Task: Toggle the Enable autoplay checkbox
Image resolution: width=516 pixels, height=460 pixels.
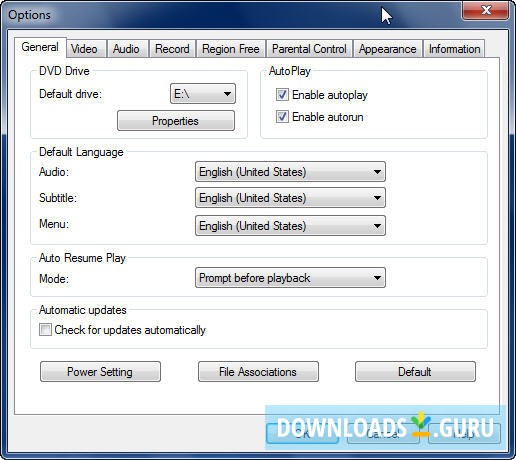Action: click(x=282, y=95)
